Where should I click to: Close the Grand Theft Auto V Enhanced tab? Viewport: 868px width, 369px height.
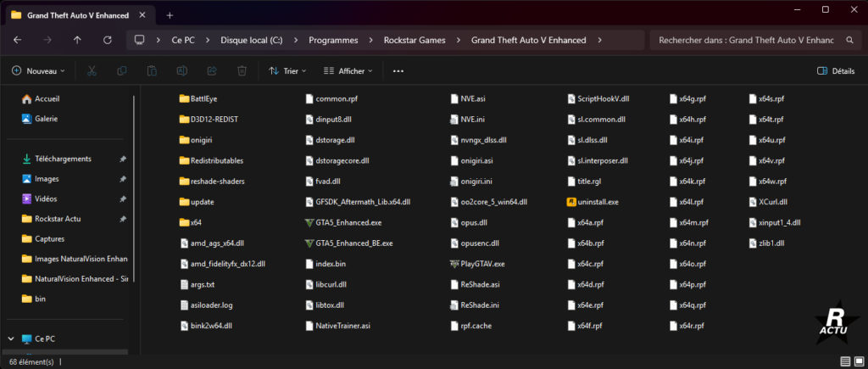142,15
